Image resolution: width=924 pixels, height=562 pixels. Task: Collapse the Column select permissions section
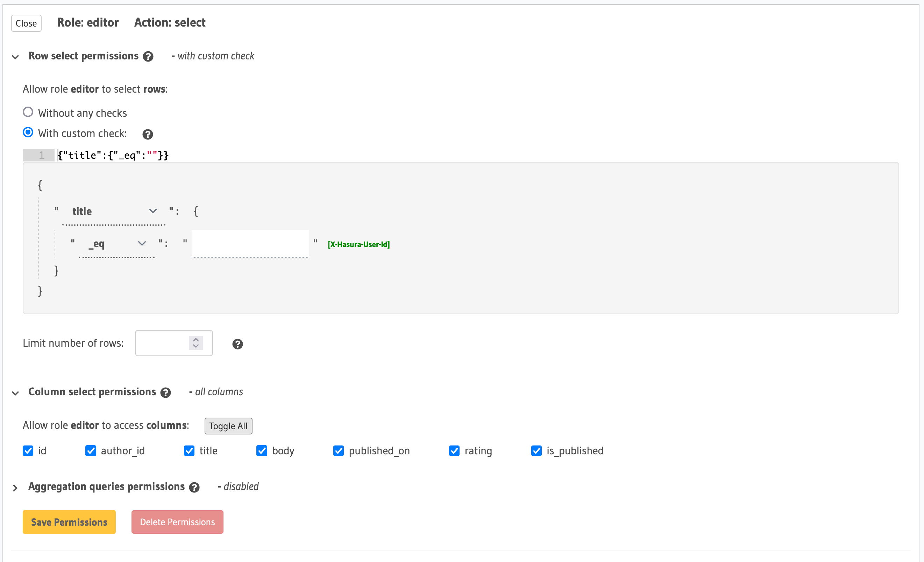(15, 392)
